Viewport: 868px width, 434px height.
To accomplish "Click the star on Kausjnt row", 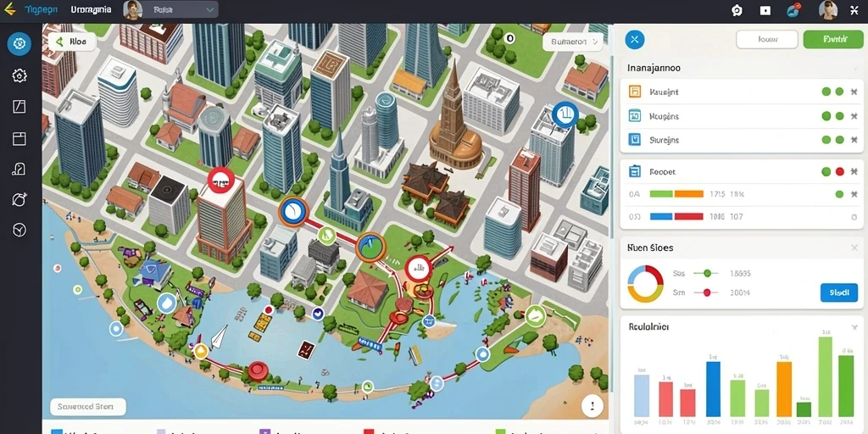I will 854,92.
